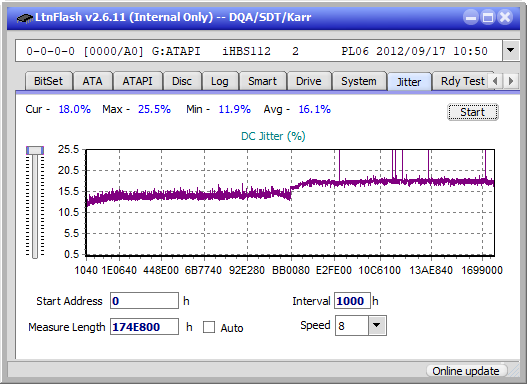Click the drive info text iHBS112
Image resolution: width=527 pixels, height=384 pixels.
[x=246, y=51]
